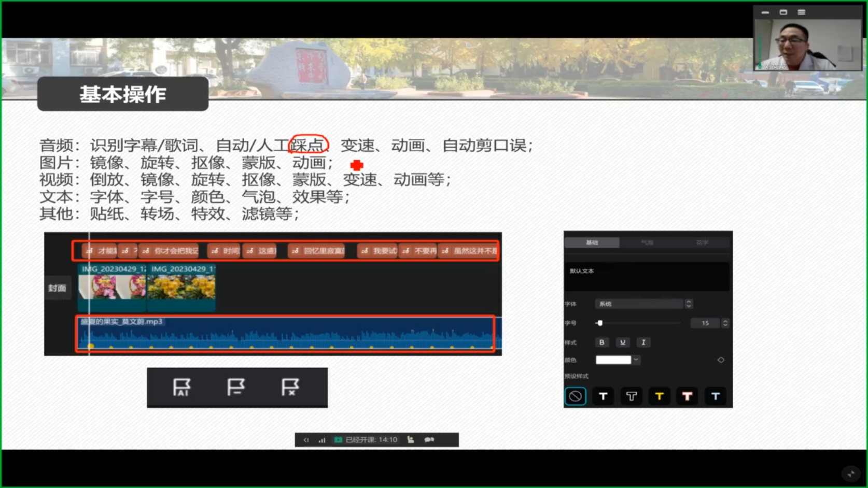Click the font size value field 15
This screenshot has height=488, width=868.
tap(705, 323)
